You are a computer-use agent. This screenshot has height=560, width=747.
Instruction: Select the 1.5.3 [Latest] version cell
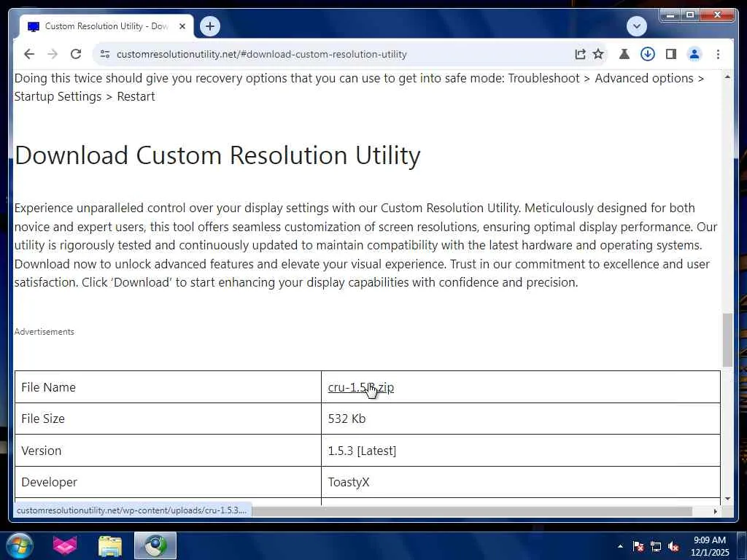[521, 451]
